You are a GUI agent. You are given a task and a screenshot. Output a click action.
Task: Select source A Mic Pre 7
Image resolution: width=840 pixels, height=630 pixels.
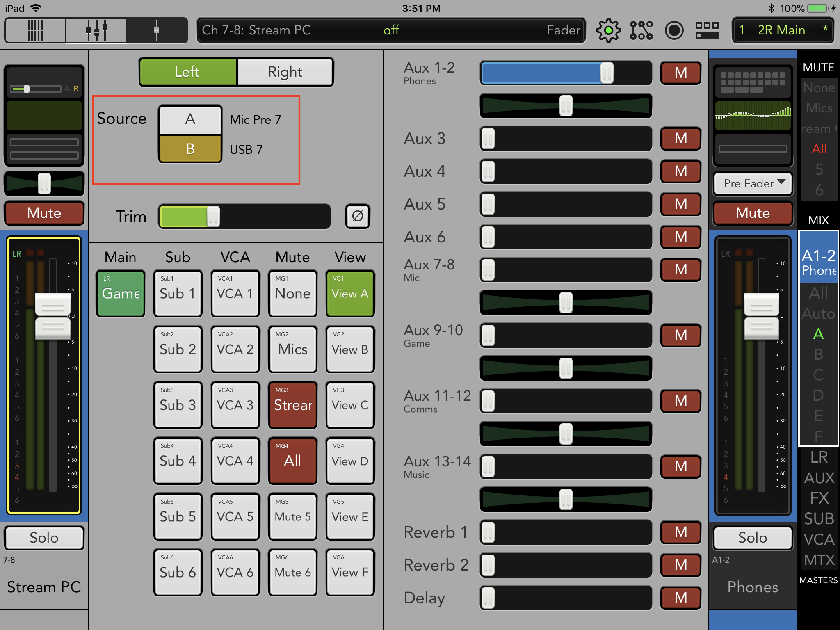point(190,119)
